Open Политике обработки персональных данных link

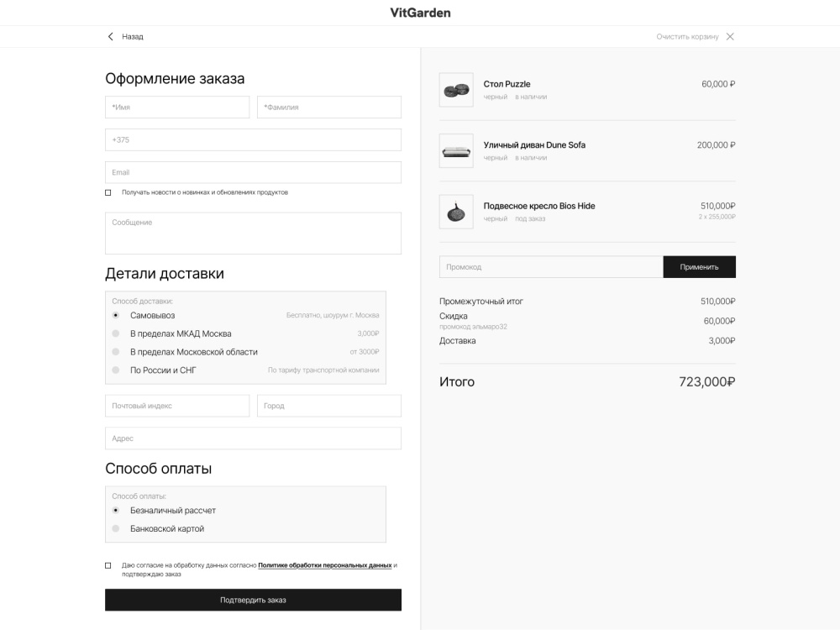(x=324, y=565)
